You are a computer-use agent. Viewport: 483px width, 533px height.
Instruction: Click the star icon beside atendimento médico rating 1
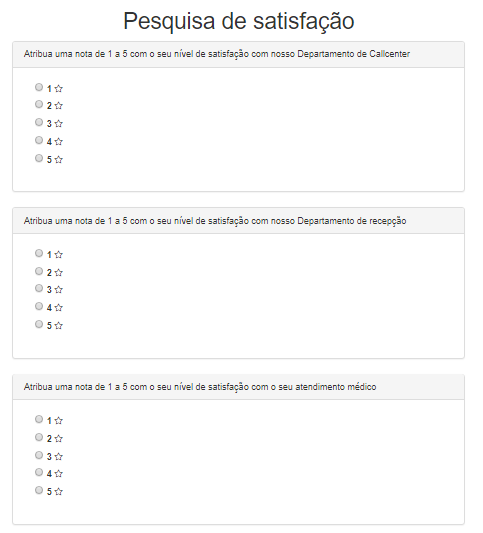click(x=58, y=421)
